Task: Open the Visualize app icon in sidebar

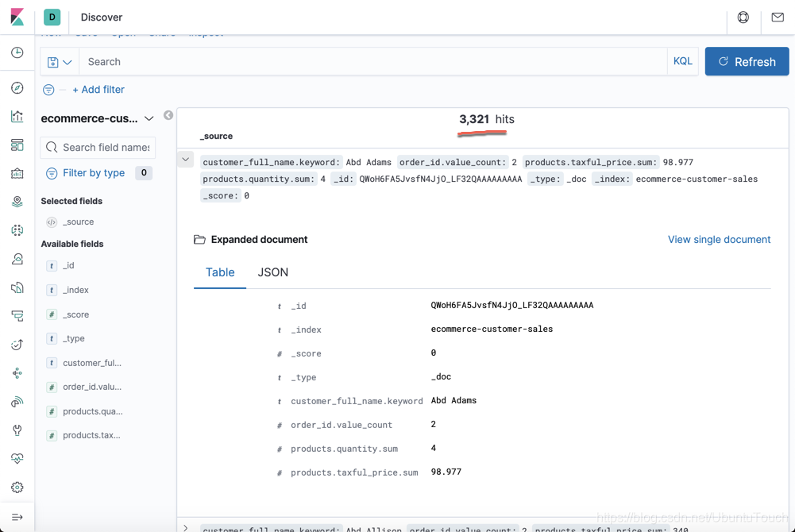Action: 17,116
